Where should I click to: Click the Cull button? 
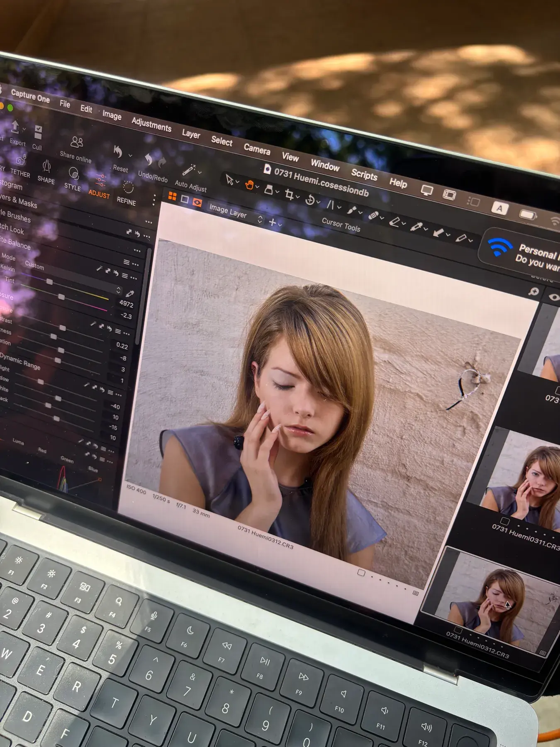click(37, 138)
